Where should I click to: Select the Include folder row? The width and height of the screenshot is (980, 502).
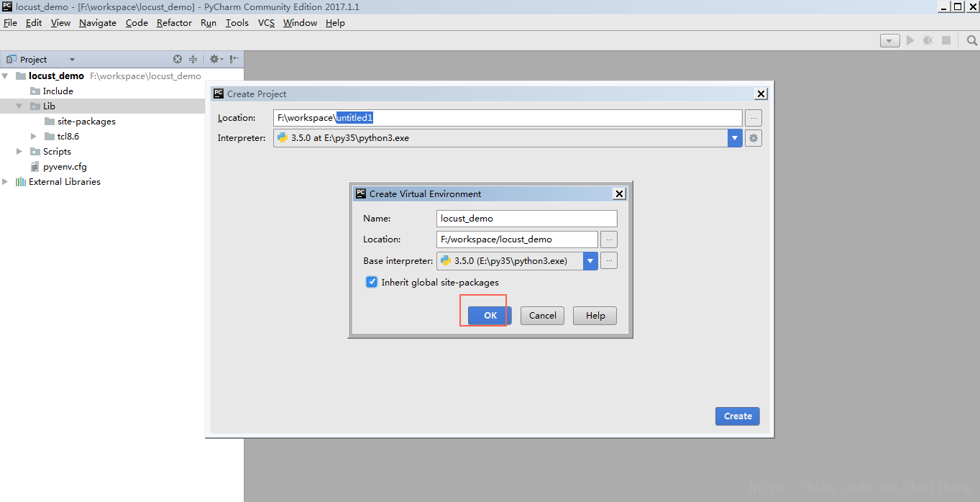pyautogui.click(x=122, y=91)
